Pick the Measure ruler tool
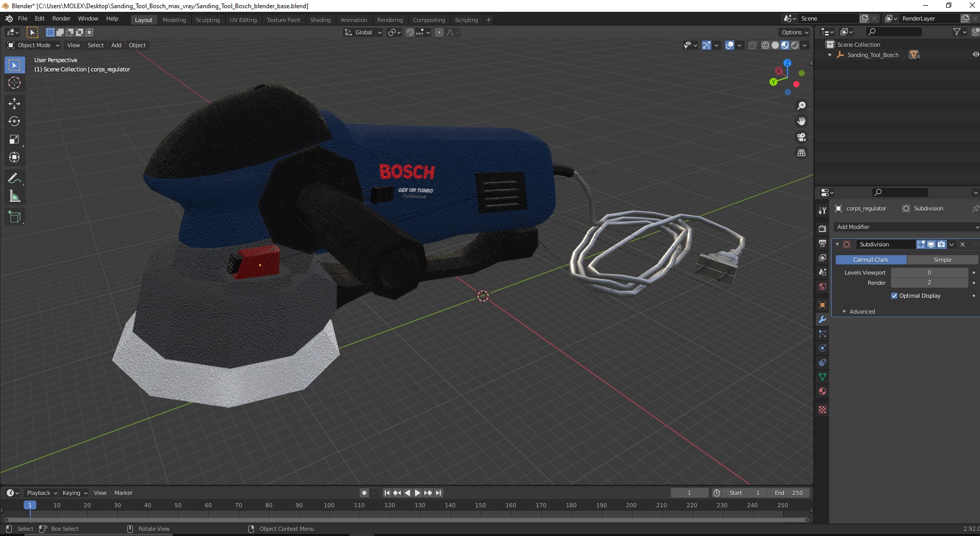The width and height of the screenshot is (980, 536). (14, 197)
